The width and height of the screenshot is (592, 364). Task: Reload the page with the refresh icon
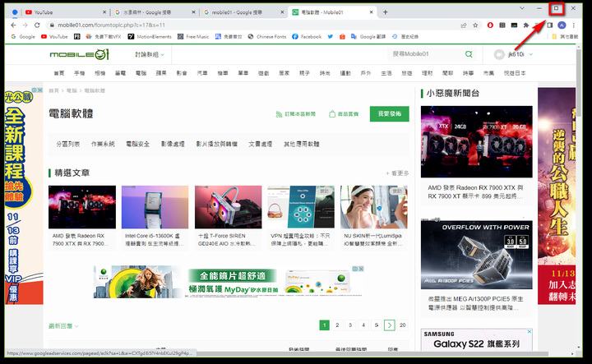[x=37, y=25]
